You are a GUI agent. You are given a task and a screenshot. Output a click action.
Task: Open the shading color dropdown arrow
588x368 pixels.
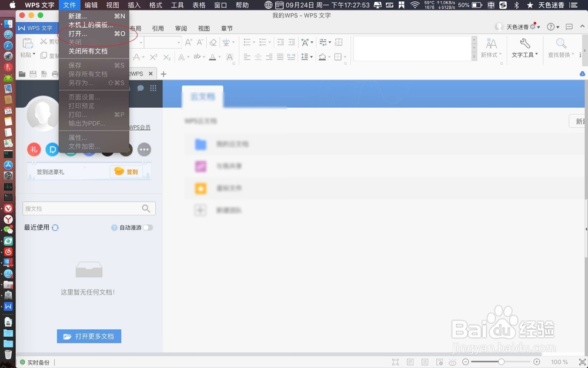tap(330, 57)
